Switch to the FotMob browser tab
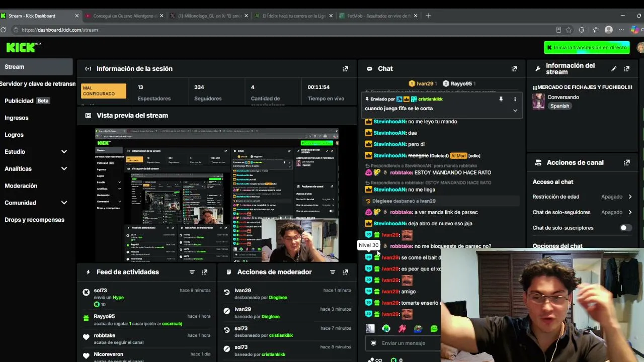The height and width of the screenshot is (362, 644). click(x=379, y=16)
